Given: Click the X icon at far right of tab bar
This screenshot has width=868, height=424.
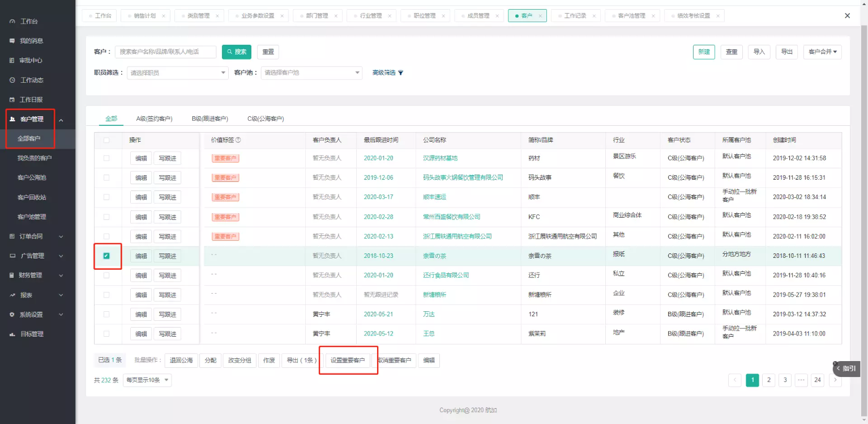Looking at the screenshot, I should (x=848, y=16).
